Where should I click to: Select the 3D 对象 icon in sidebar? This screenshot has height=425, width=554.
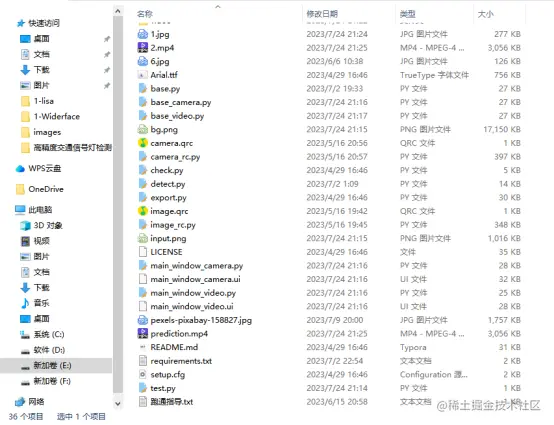[25, 225]
